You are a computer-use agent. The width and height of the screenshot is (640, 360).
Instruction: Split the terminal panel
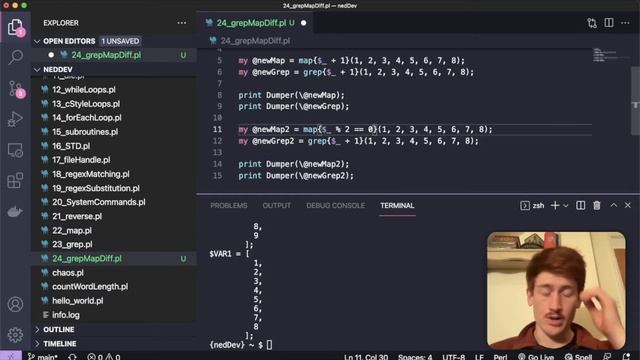click(580, 205)
